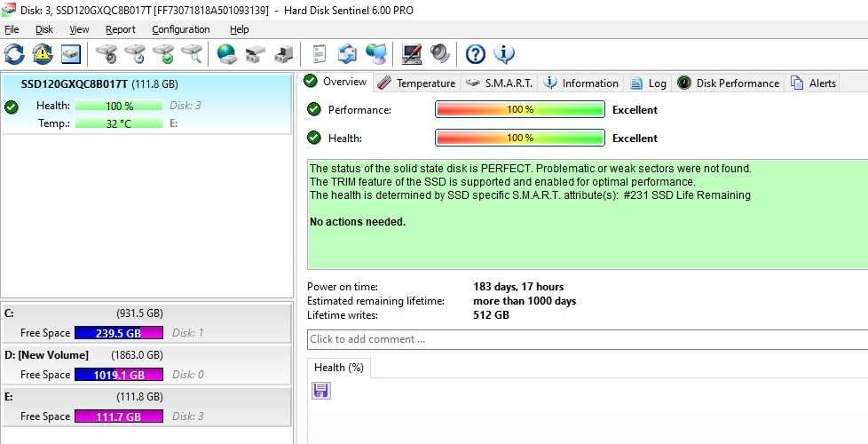Screen dimensions: 868x444
Task: Click the 'Power on time:' label
Action: pyautogui.click(x=343, y=287)
